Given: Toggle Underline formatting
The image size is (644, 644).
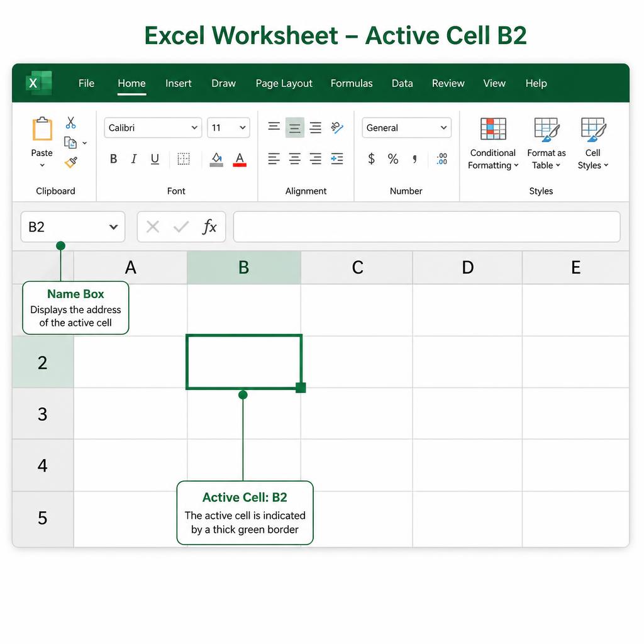Looking at the screenshot, I should 155,159.
